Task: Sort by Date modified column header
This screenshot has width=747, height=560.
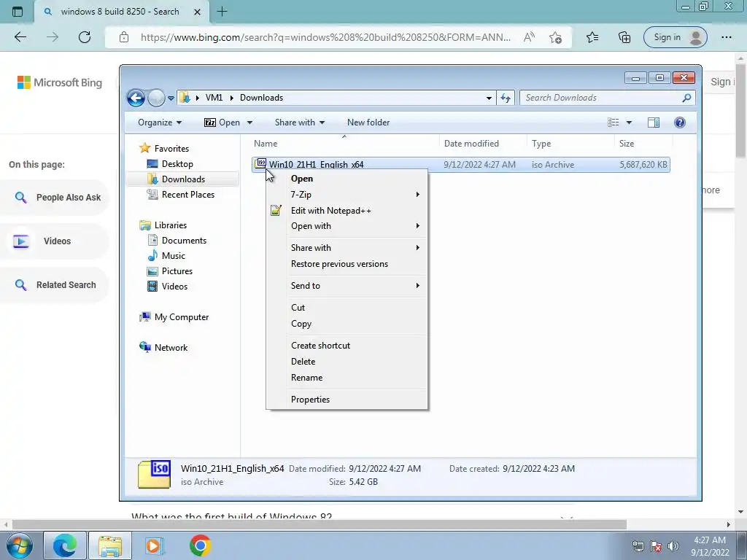Action: point(483,144)
